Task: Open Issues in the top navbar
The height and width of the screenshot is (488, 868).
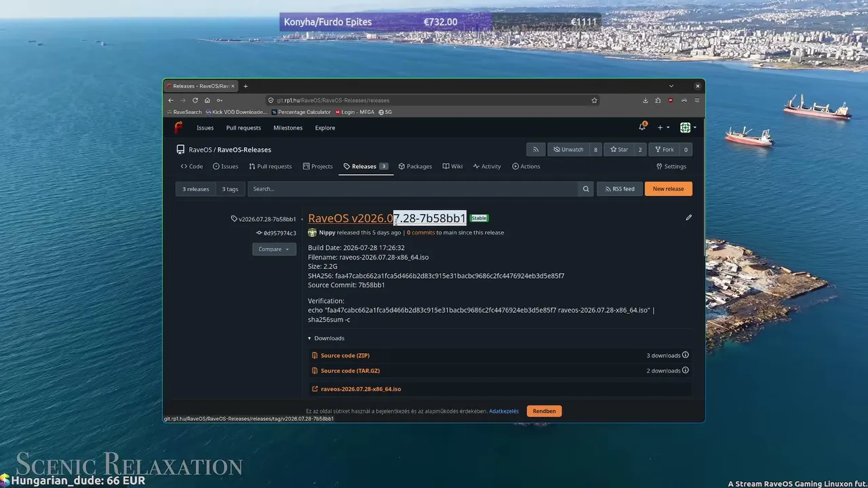Action: [x=205, y=127]
